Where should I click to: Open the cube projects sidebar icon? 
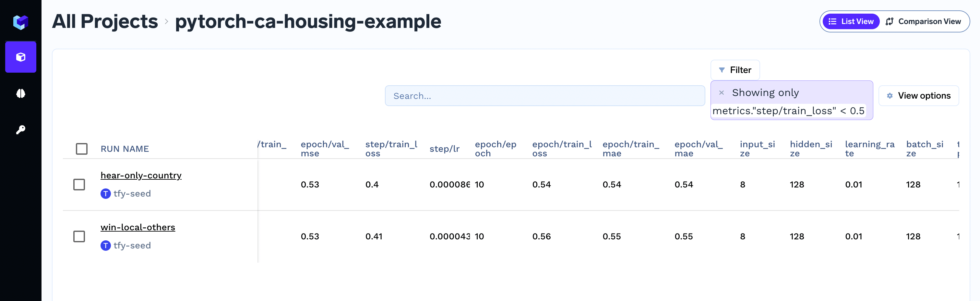click(20, 57)
